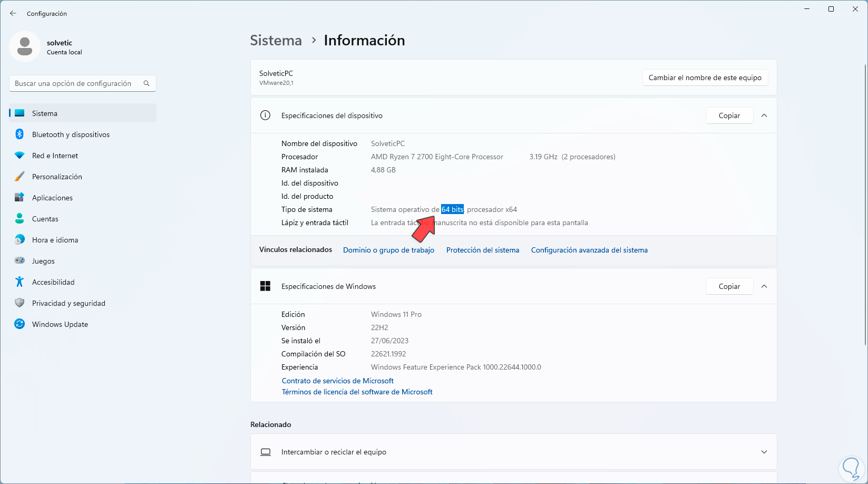Click the Privacidad y seguridad shield icon
The height and width of the screenshot is (484, 868).
(x=19, y=303)
